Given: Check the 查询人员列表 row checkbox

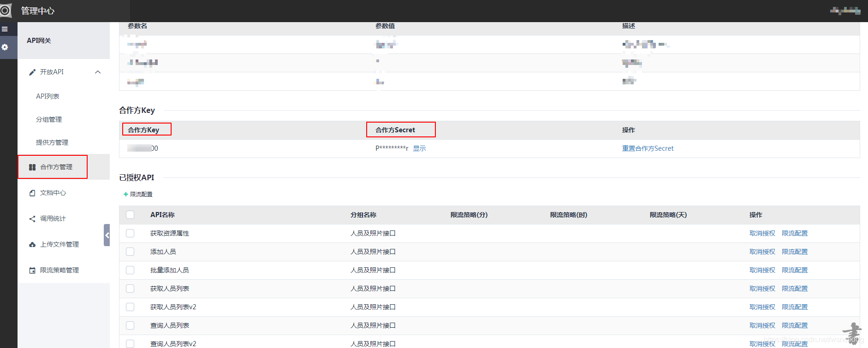Looking at the screenshot, I should click(130, 325).
